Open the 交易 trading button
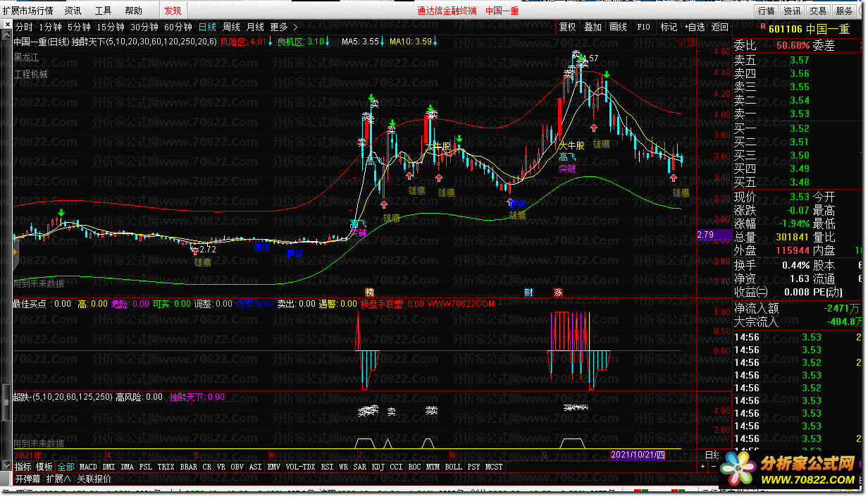868x497 pixels. point(818,11)
